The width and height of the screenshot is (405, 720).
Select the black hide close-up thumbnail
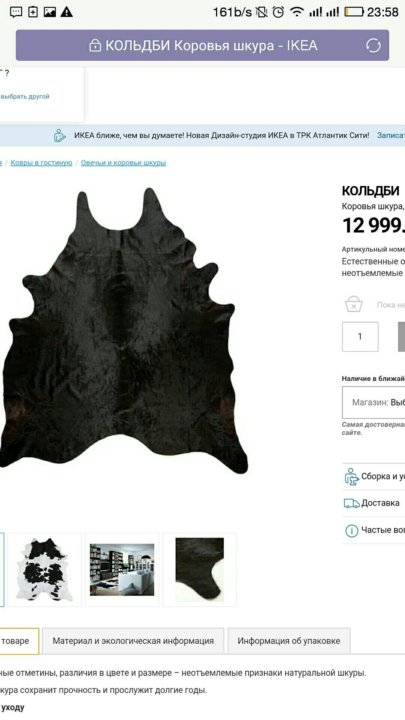coord(200,569)
